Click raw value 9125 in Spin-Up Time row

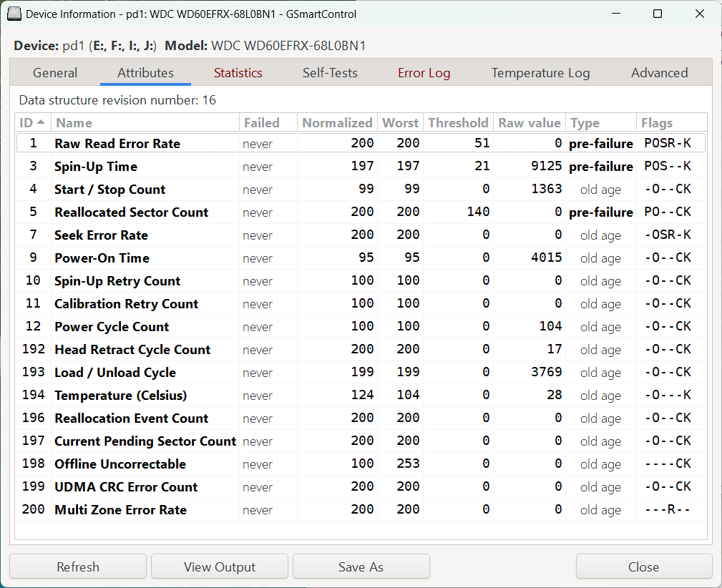(x=547, y=166)
